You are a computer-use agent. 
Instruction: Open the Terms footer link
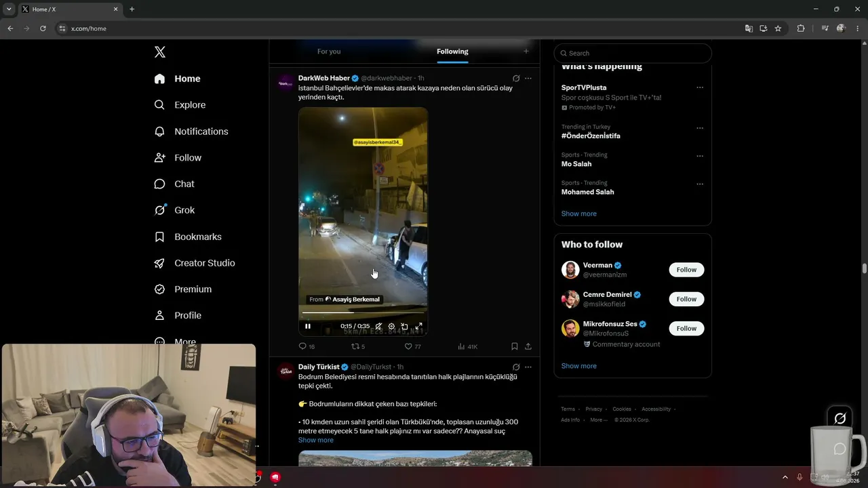pos(568,409)
